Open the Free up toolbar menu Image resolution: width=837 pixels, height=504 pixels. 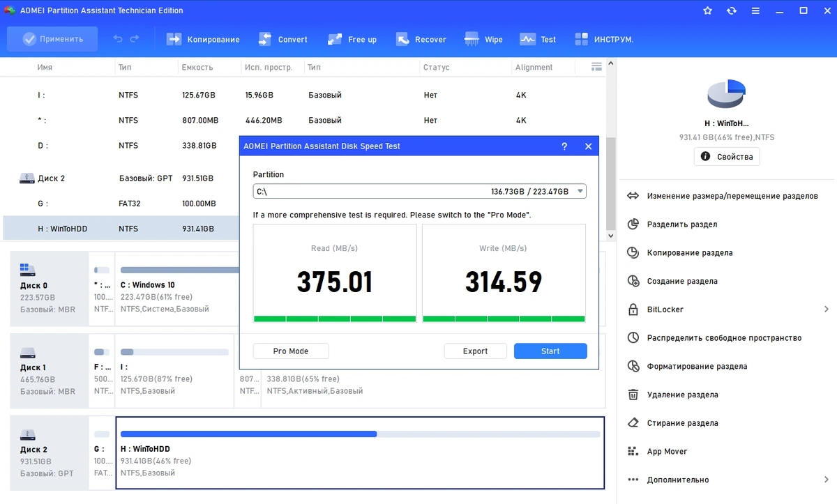pyautogui.click(x=352, y=39)
